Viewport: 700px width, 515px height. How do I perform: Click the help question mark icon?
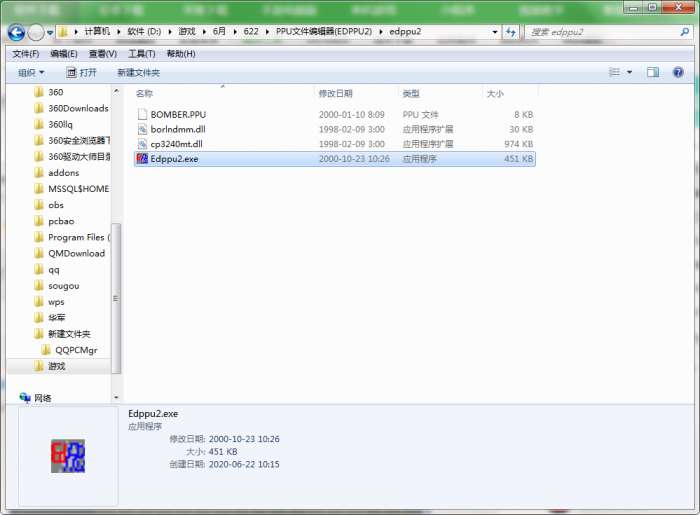tap(678, 72)
